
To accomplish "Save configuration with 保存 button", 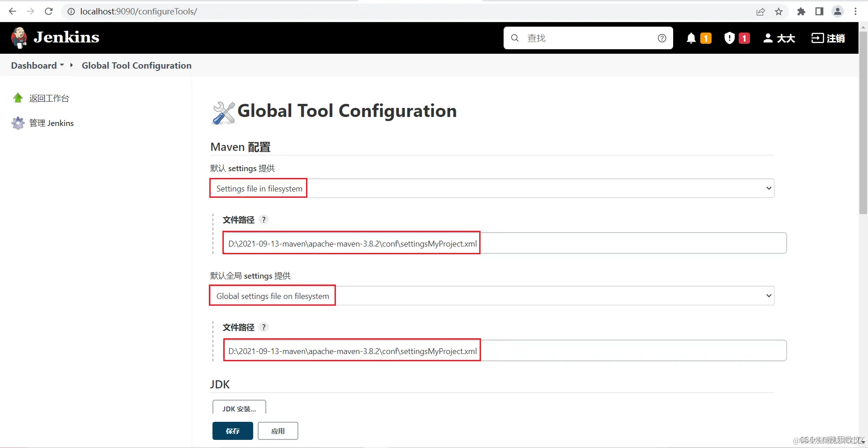I will coord(233,431).
